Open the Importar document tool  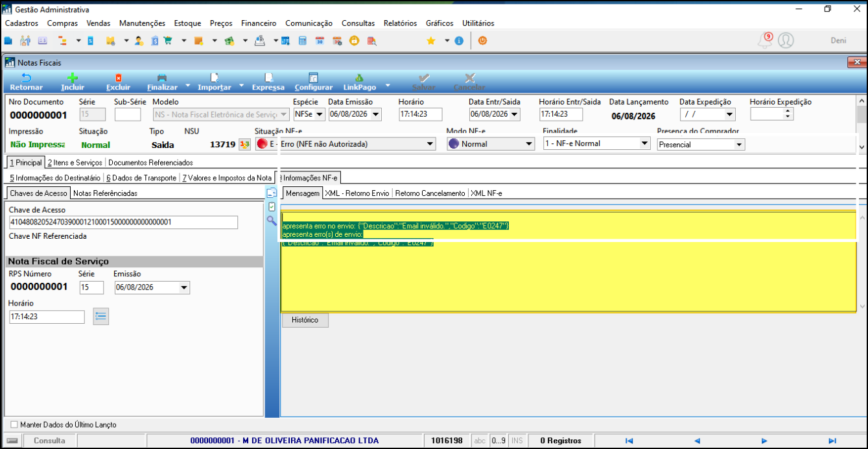214,82
